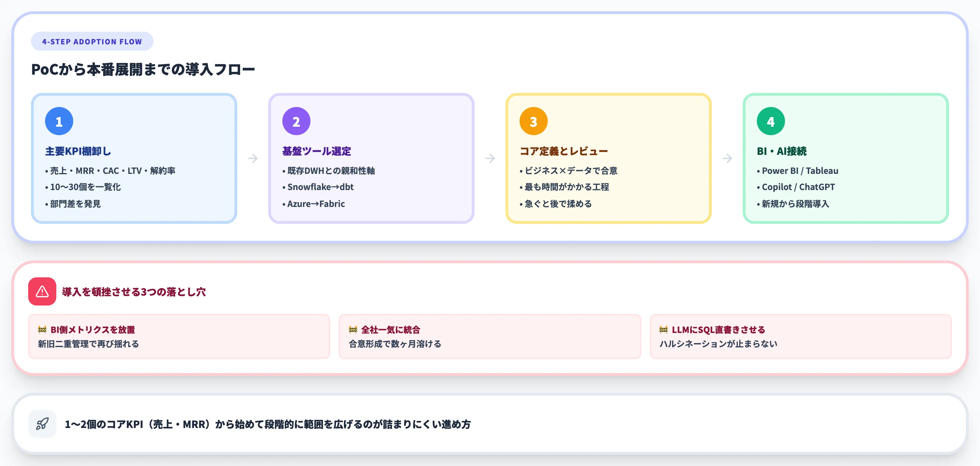
Task: Click the arrow between steps 2 and 3
Action: [x=490, y=159]
